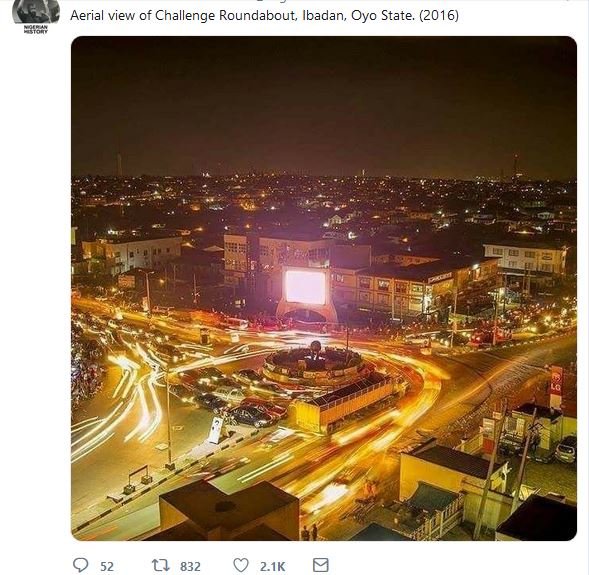Click the circular roundabout monument in the photo
589x575 pixels.
[x=314, y=364]
